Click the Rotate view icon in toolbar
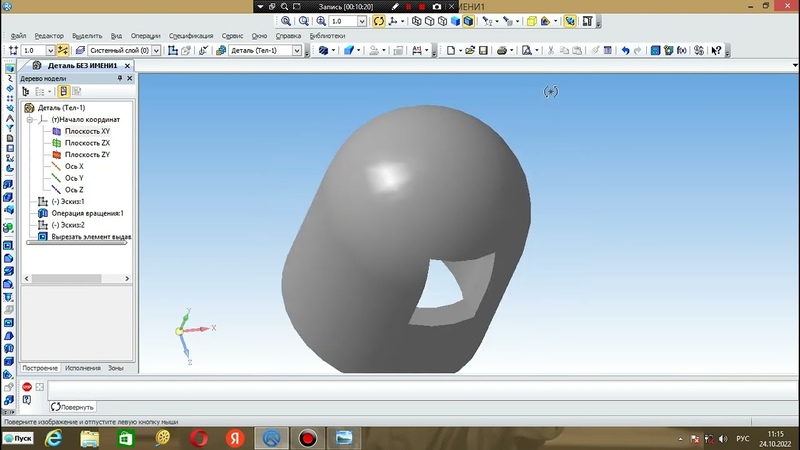 pos(379,20)
